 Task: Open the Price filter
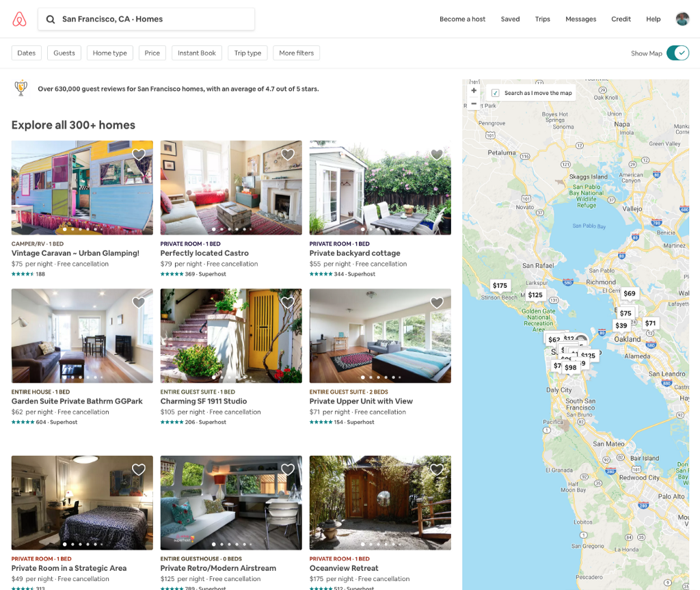click(x=152, y=53)
